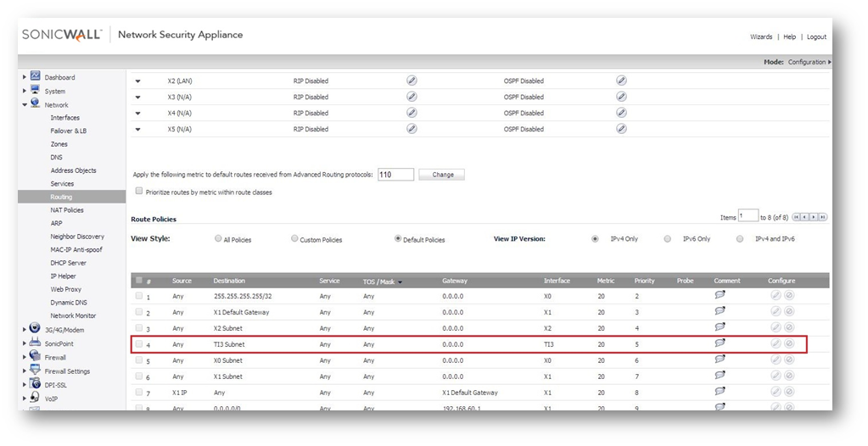Go to first page of route items
The width and height of the screenshot is (868, 446).
click(797, 217)
